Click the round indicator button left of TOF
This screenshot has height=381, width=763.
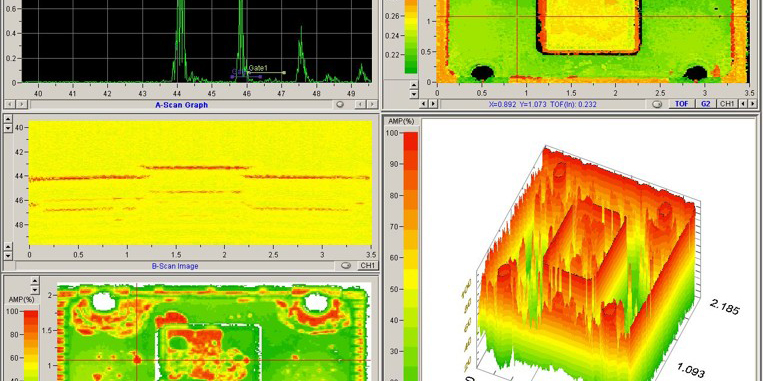(657, 104)
